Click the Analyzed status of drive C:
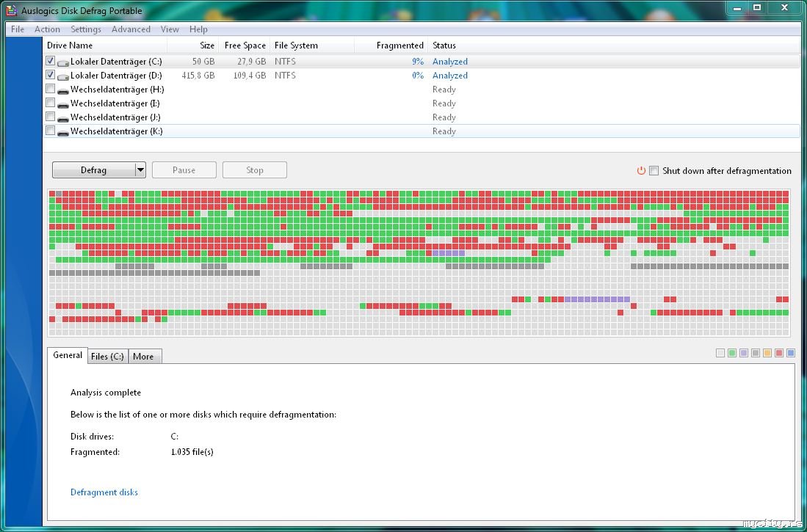Viewport: 807px width, 532px height. point(450,62)
